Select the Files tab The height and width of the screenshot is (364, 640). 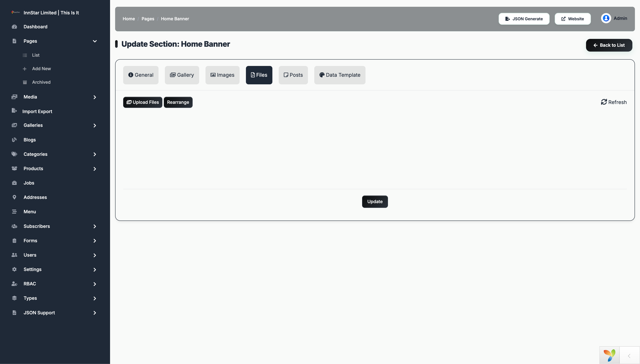click(x=259, y=75)
